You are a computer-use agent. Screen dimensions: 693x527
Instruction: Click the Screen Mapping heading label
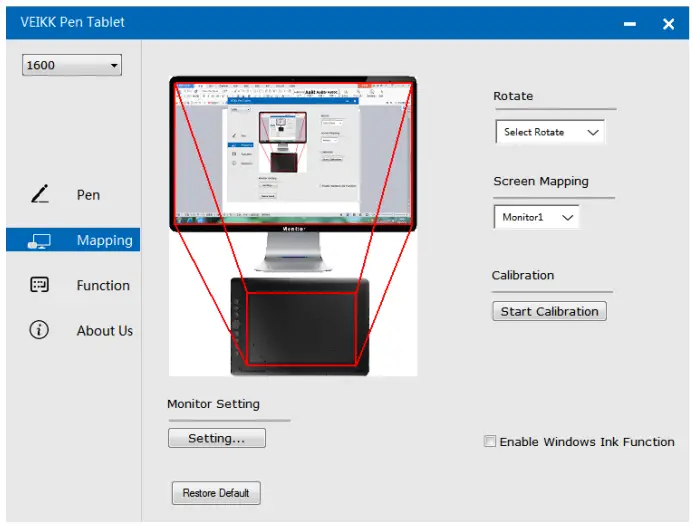click(x=541, y=181)
